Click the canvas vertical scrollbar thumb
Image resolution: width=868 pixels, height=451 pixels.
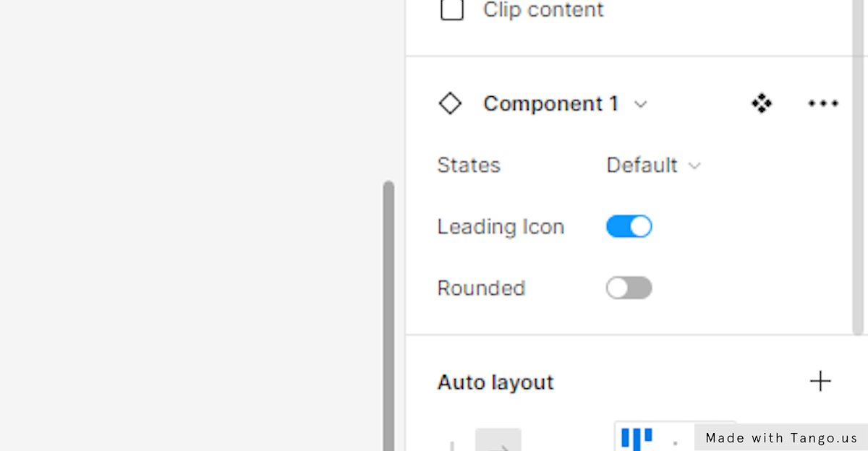pyautogui.click(x=388, y=316)
